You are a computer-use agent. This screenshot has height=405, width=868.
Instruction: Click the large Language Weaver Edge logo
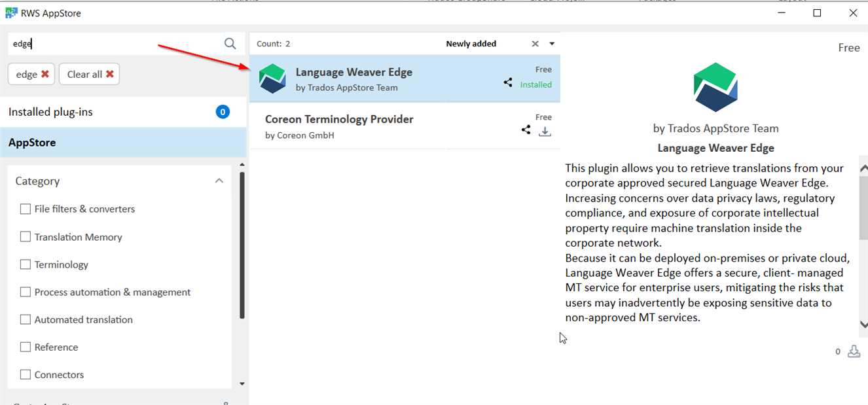click(x=715, y=88)
